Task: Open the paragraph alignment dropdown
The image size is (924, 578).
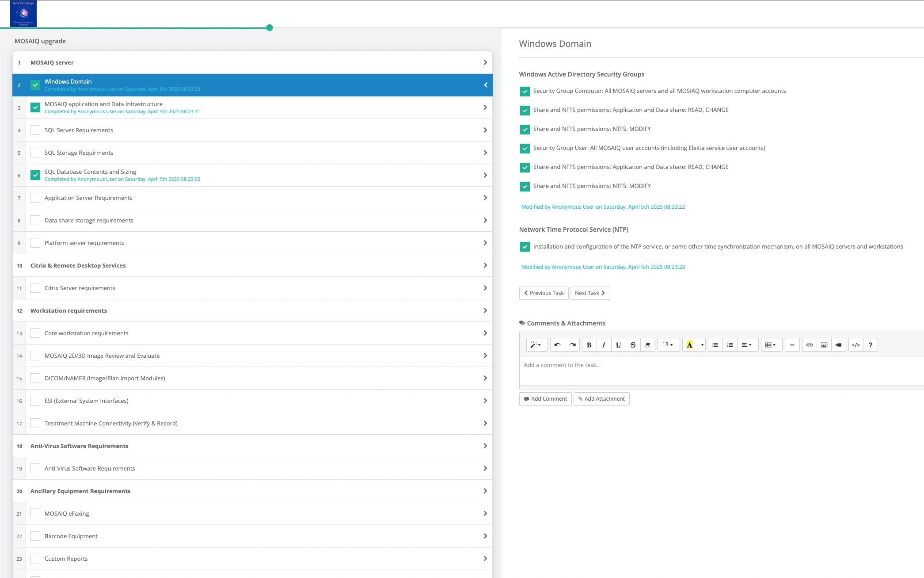Action: tap(747, 345)
